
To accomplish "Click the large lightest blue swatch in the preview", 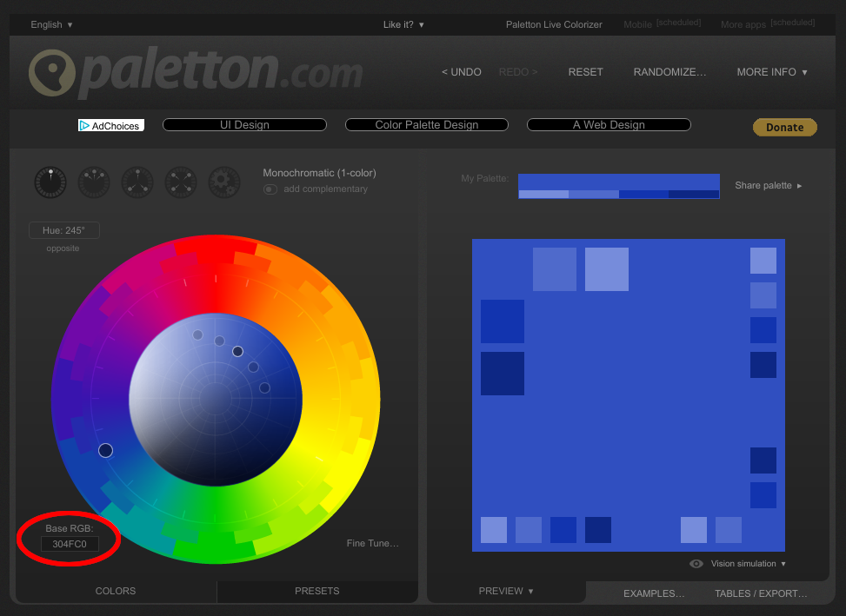I will click(x=606, y=269).
